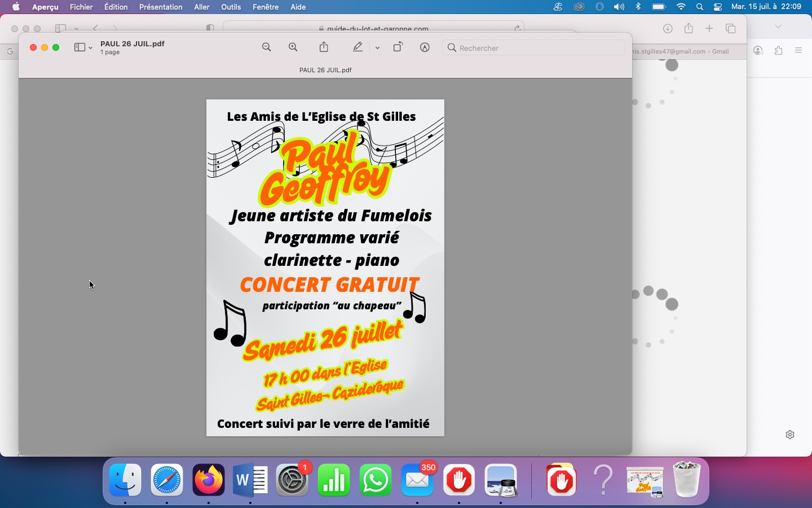Select the markup highlight pen tool
Image resolution: width=812 pixels, height=508 pixels.
[358, 48]
